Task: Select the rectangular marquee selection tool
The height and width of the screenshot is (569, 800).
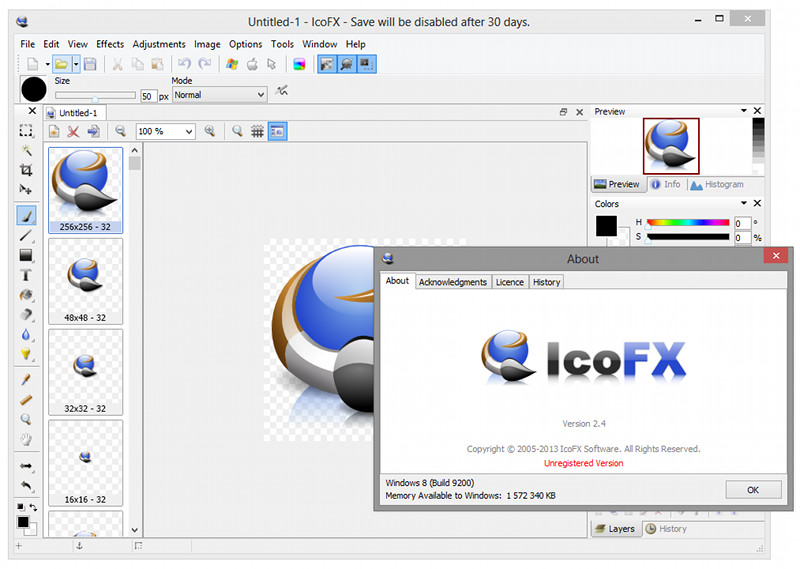Action: (26, 131)
